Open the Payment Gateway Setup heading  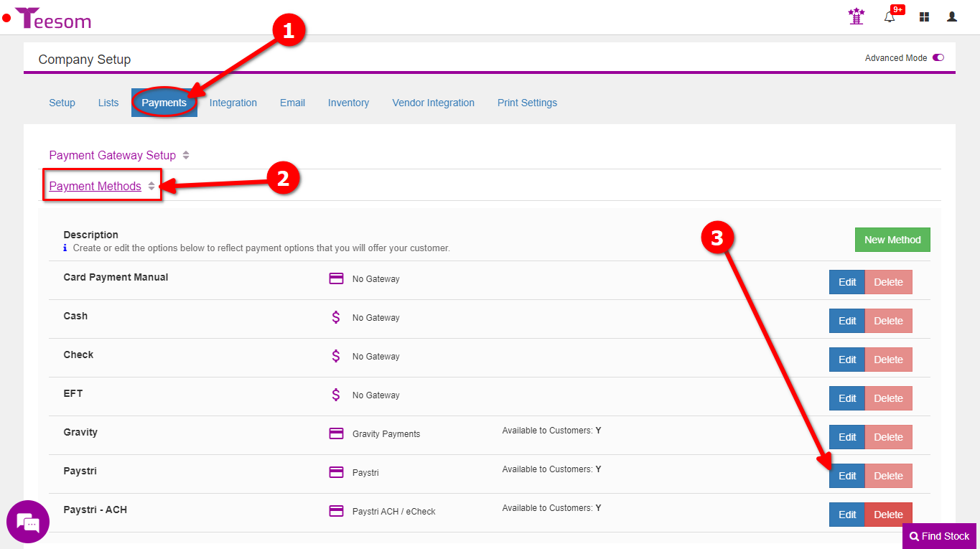coord(113,155)
